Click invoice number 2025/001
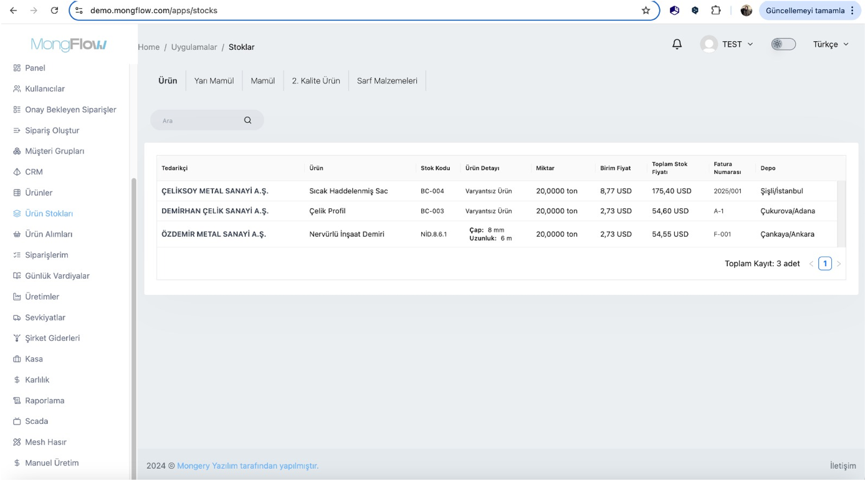868x480 pixels. tap(727, 191)
